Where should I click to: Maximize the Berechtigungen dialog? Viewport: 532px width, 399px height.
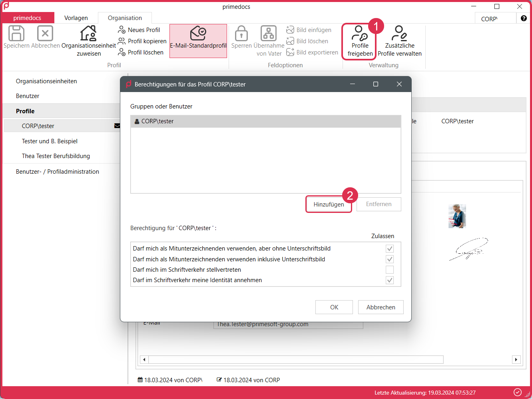(376, 84)
